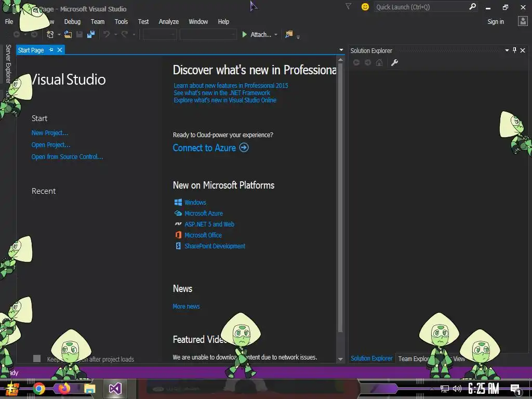Open the File menu
Screen dimensions: 532x399
(x=9, y=21)
